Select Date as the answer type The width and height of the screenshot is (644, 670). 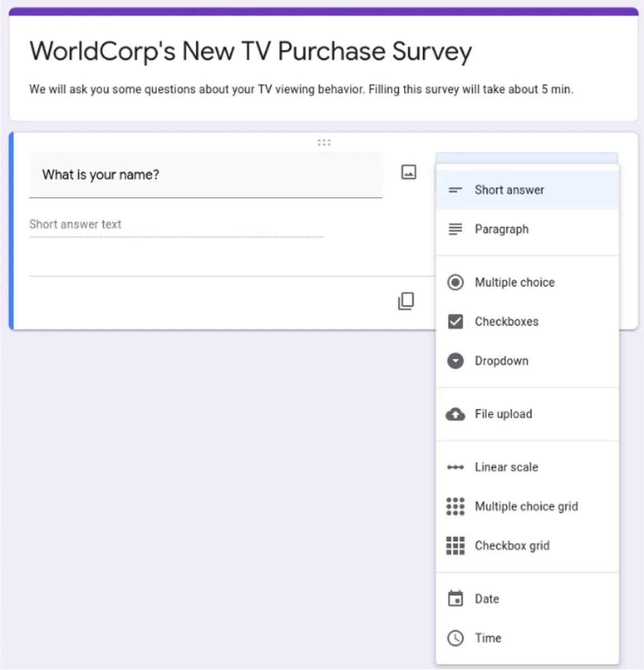[486, 598]
